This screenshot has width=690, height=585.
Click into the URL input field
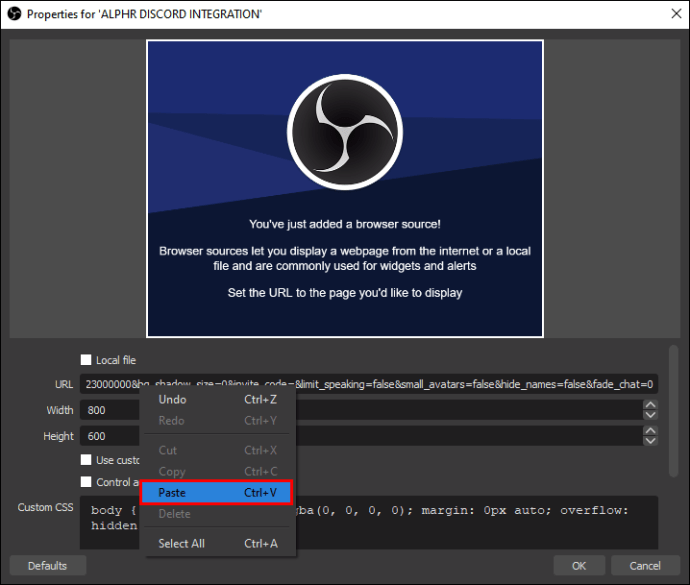coord(369,384)
